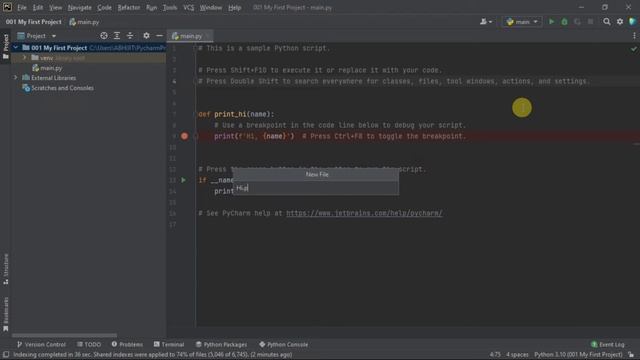Viewport: 640px width, 360px height.
Task: Open the Terminal tool window
Action: (x=169, y=344)
